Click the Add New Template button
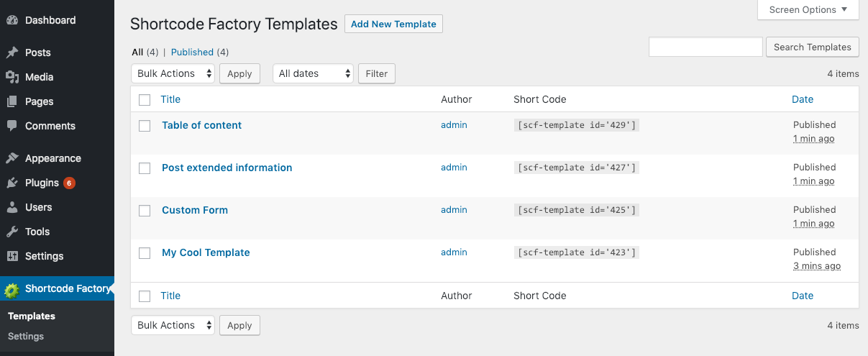868x356 pixels. (x=393, y=24)
